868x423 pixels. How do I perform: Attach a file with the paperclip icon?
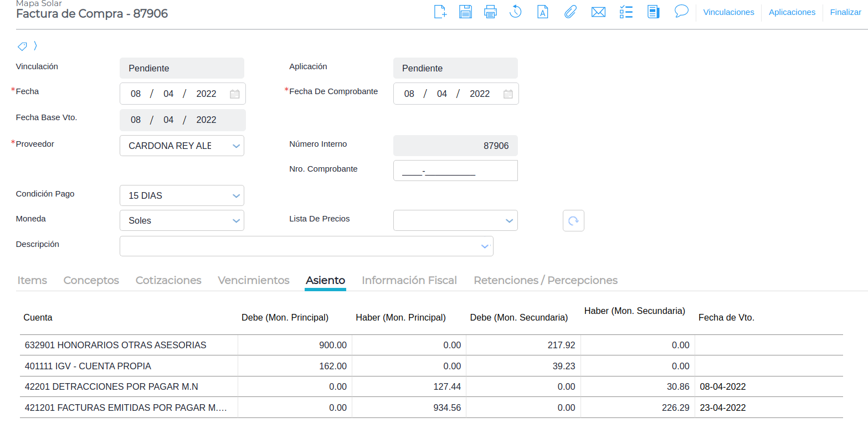pos(570,12)
